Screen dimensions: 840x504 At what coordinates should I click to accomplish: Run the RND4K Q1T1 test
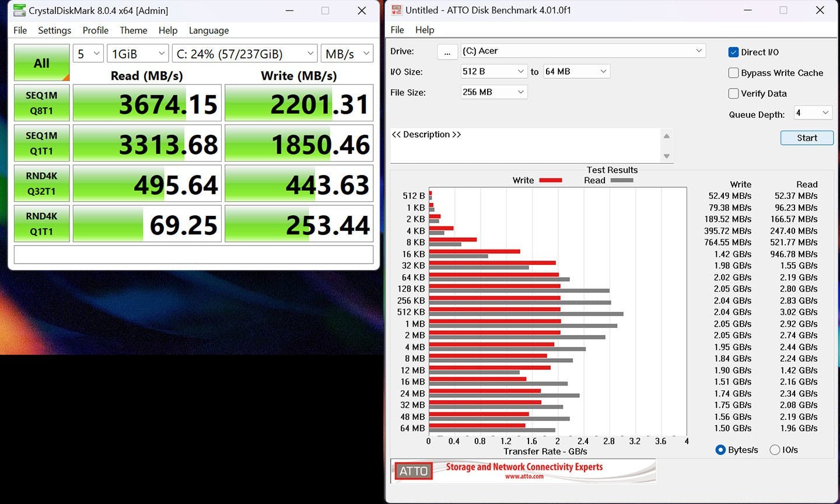pyautogui.click(x=41, y=223)
